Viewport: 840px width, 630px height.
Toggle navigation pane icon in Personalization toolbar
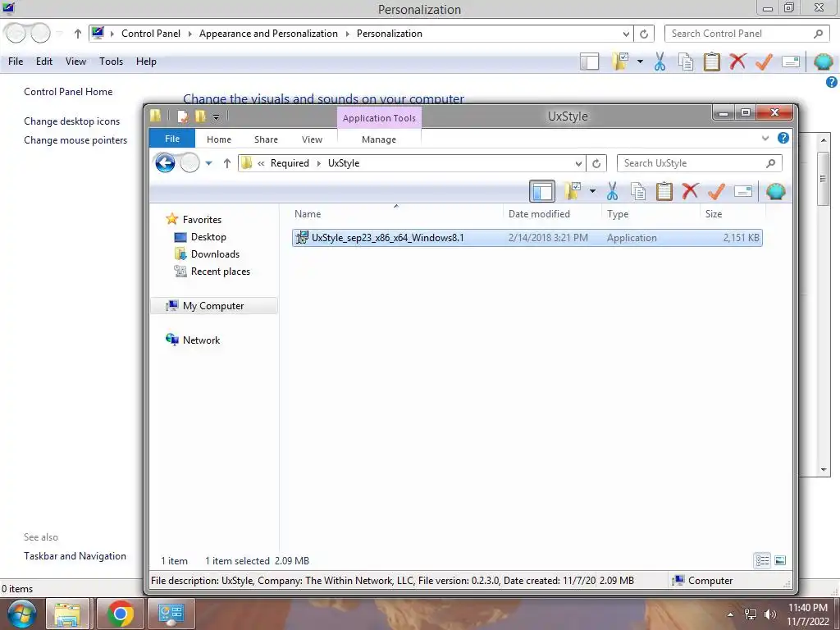tap(589, 62)
